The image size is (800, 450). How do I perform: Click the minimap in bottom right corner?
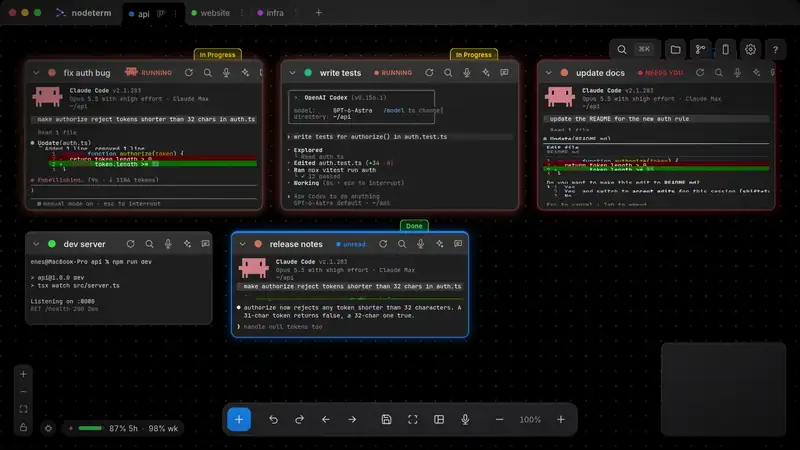723,389
